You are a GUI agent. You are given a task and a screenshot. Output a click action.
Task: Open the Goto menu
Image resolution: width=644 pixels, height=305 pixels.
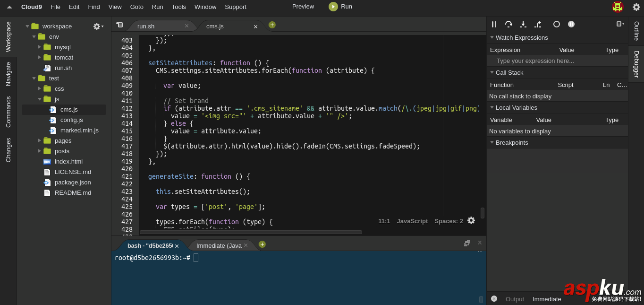click(x=136, y=7)
